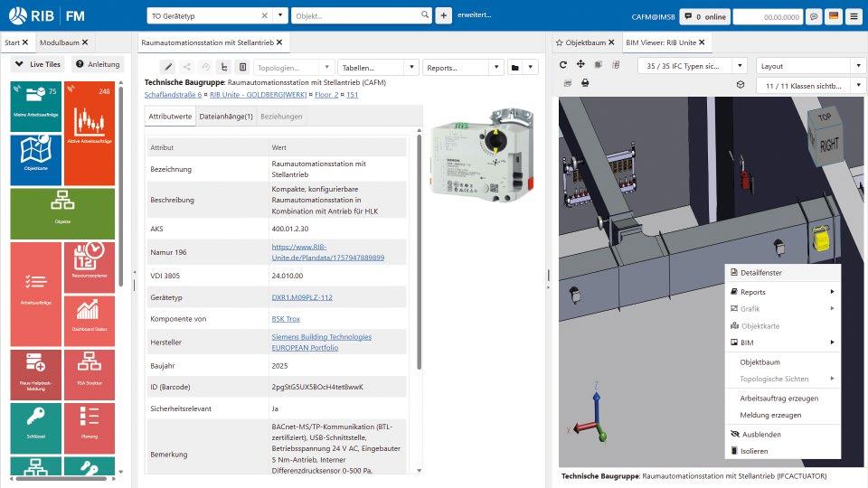Select the Attributwerte tab

[170, 117]
